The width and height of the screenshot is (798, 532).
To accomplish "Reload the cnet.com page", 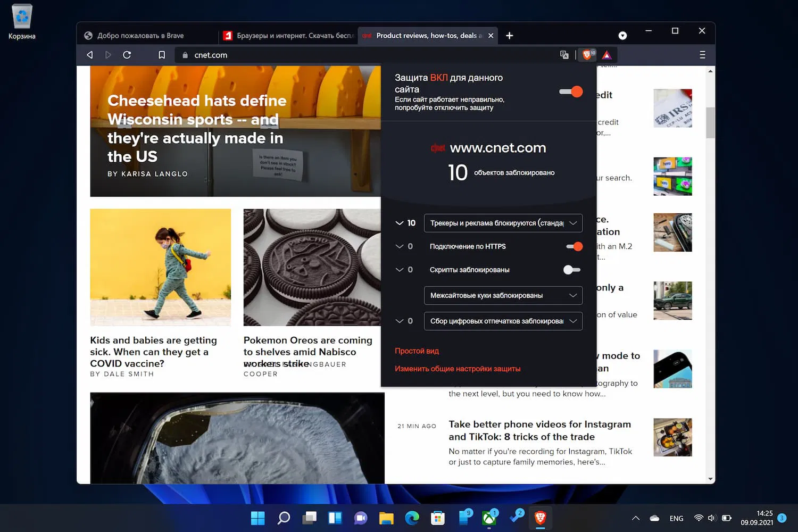I will click(x=127, y=55).
